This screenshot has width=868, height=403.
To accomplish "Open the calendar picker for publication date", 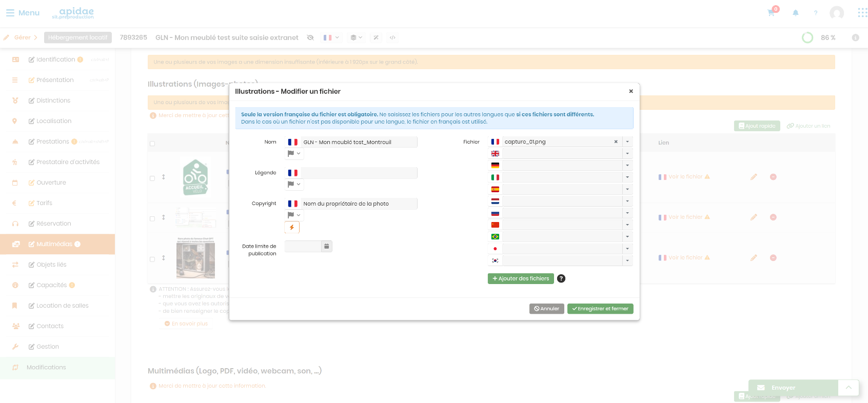I will (326, 246).
